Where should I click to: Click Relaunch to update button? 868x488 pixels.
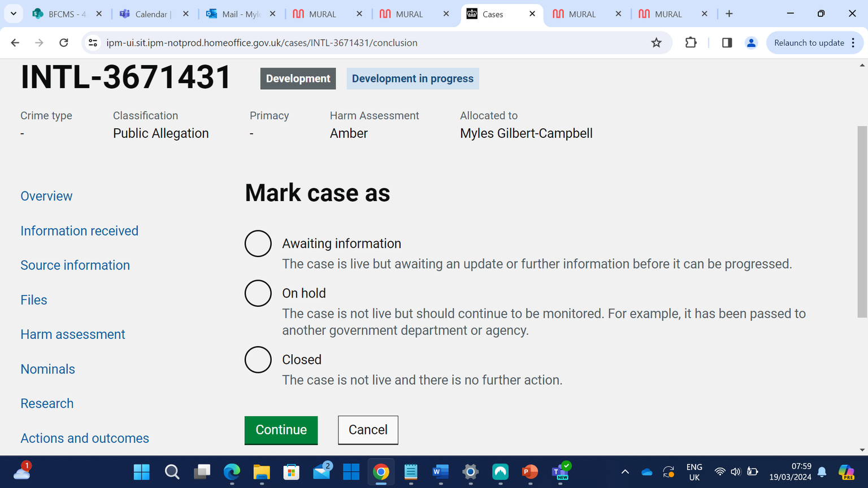(x=809, y=43)
